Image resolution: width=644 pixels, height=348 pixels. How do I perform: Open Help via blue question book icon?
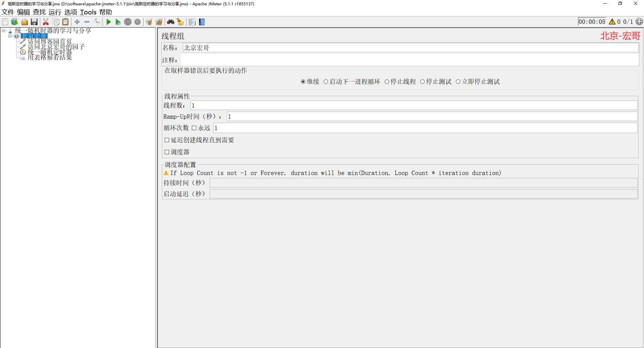click(202, 22)
